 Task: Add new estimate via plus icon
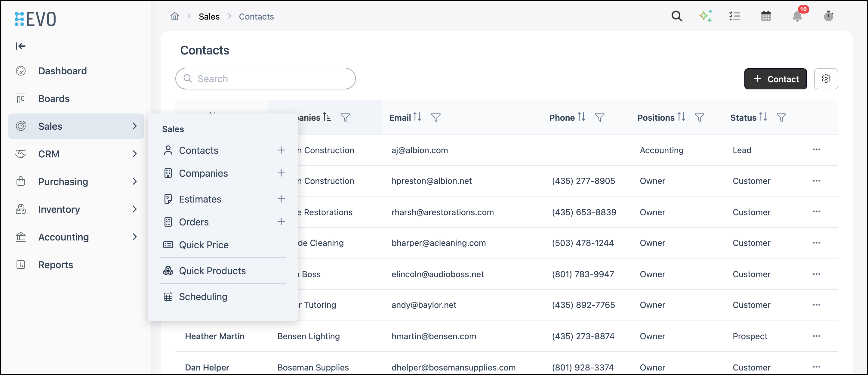tap(281, 199)
